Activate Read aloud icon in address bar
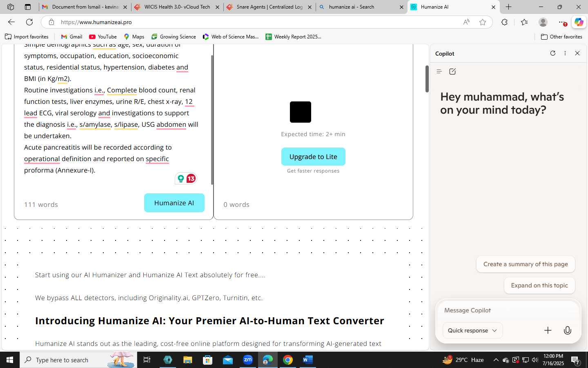This screenshot has height=368, width=588. coord(466,22)
